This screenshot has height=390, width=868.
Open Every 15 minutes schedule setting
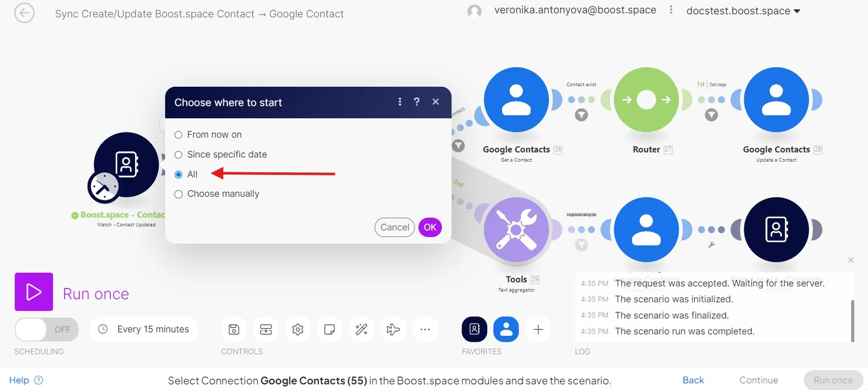(143, 329)
